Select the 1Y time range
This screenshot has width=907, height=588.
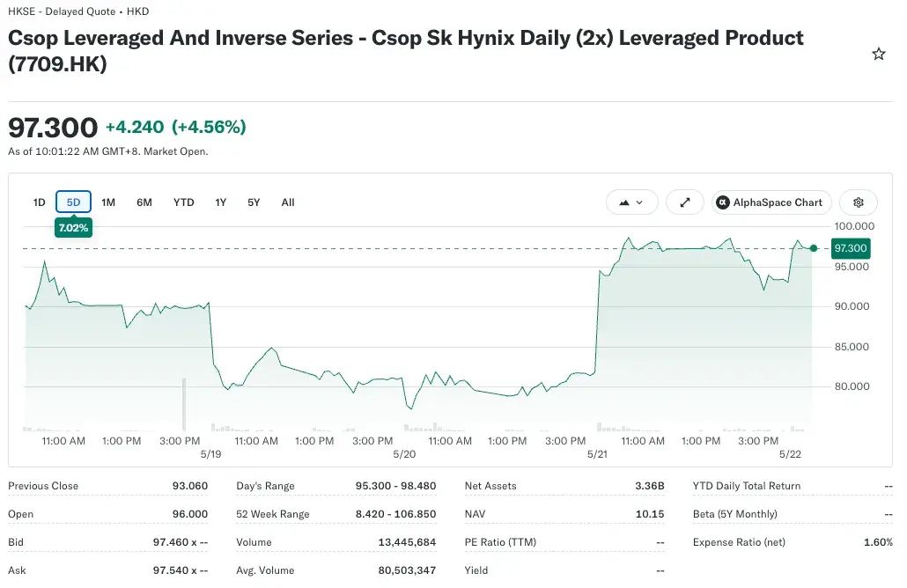[x=220, y=202]
